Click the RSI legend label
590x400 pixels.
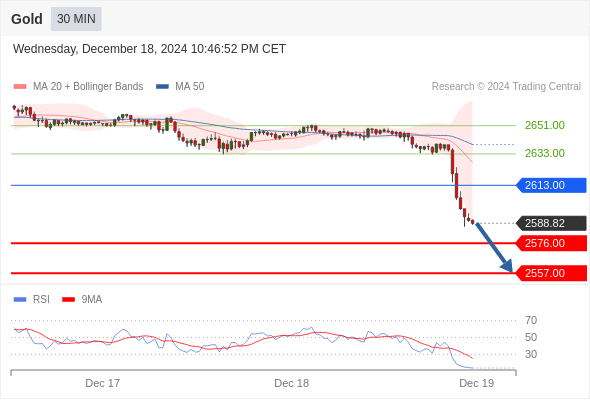click(41, 300)
